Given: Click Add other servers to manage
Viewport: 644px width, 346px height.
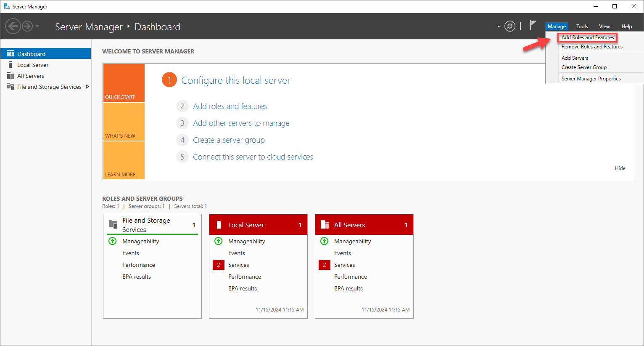Looking at the screenshot, I should [x=241, y=123].
